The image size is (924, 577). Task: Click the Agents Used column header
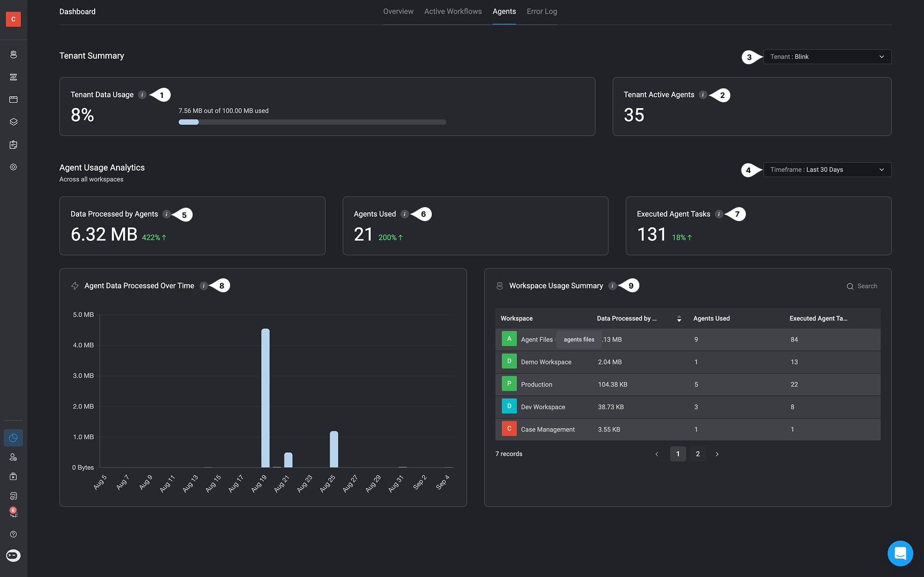coord(711,318)
